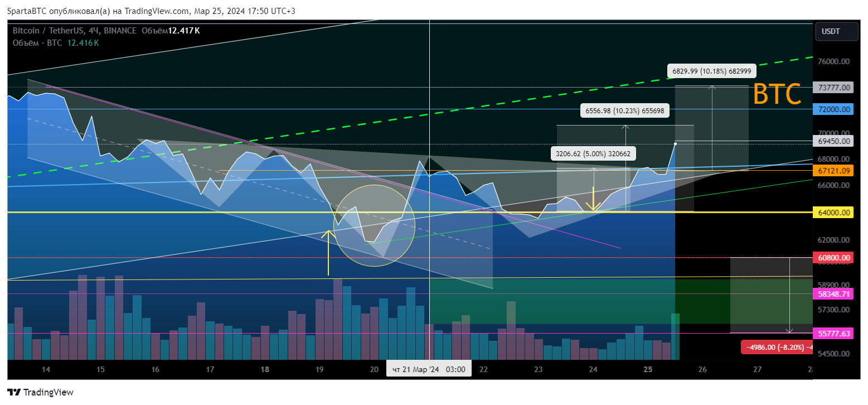This screenshot has width=868, height=405.
Task: Click date 26 on the time axis
Action: [x=702, y=369]
